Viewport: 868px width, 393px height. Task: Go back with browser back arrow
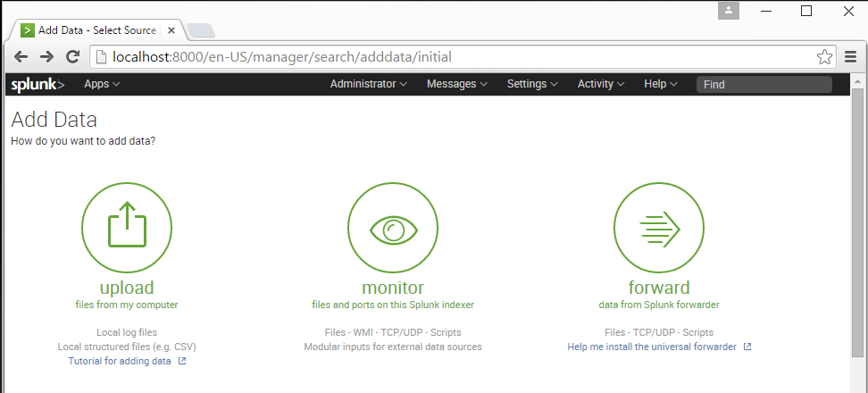(x=21, y=56)
